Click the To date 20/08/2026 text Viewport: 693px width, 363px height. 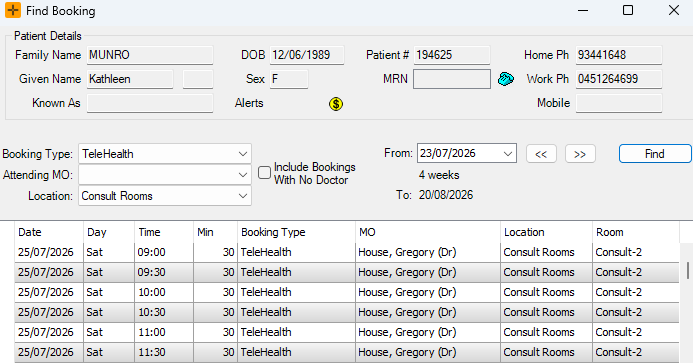(x=446, y=195)
